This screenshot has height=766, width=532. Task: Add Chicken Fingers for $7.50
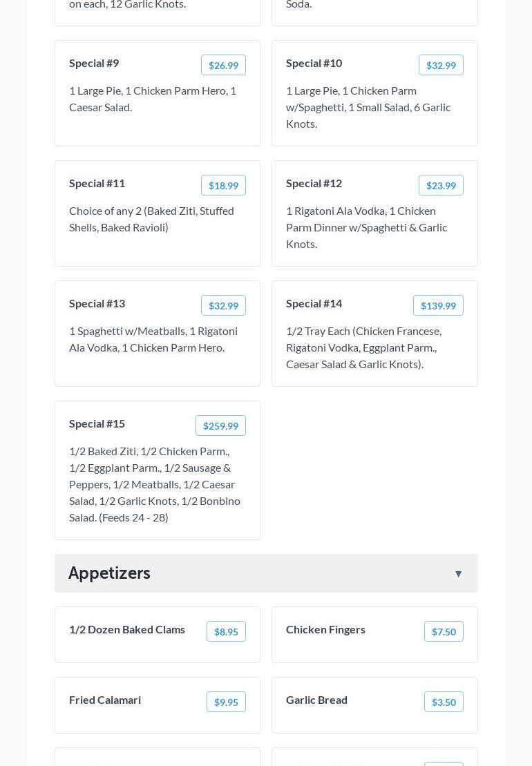click(x=444, y=632)
